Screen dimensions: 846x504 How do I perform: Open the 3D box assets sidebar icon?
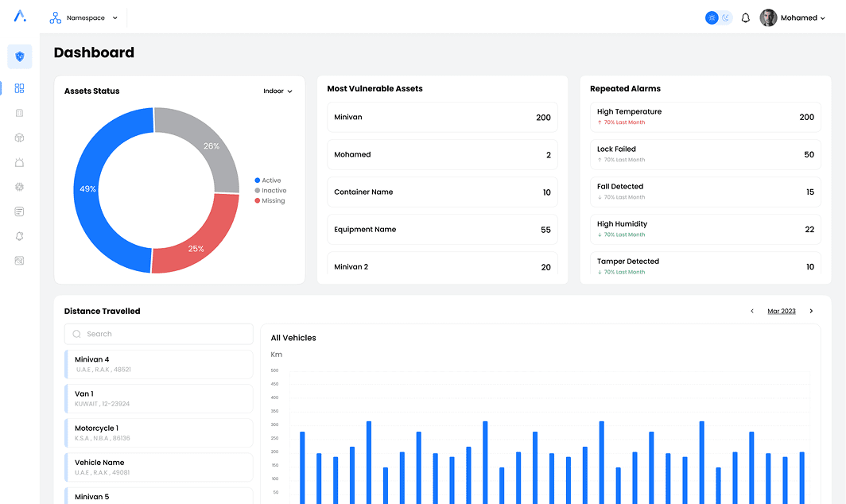tap(20, 138)
